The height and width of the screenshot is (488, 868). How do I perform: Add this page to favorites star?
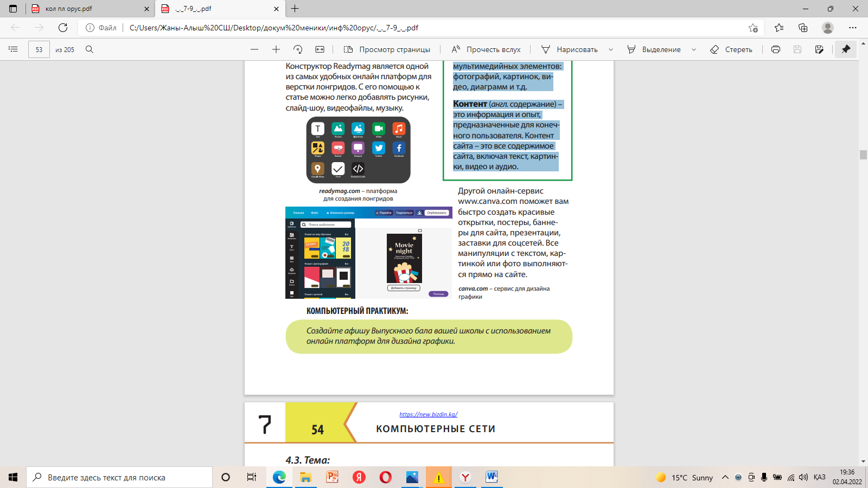click(x=753, y=28)
